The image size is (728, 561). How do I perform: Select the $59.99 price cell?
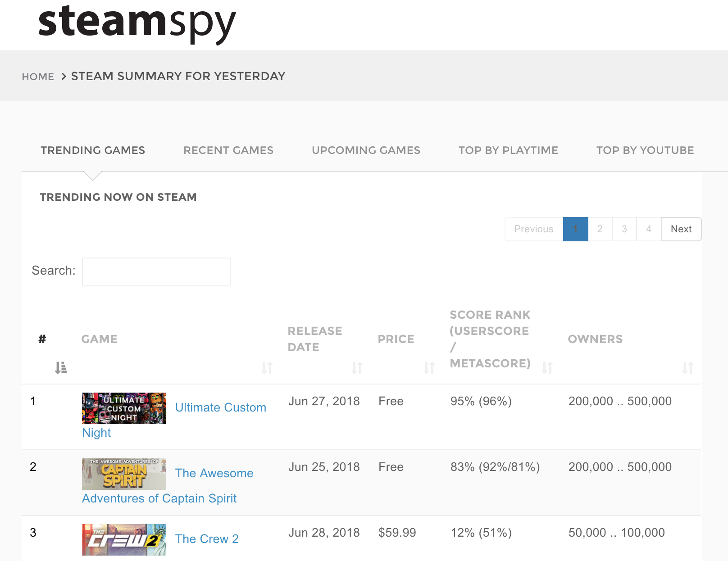pos(397,533)
